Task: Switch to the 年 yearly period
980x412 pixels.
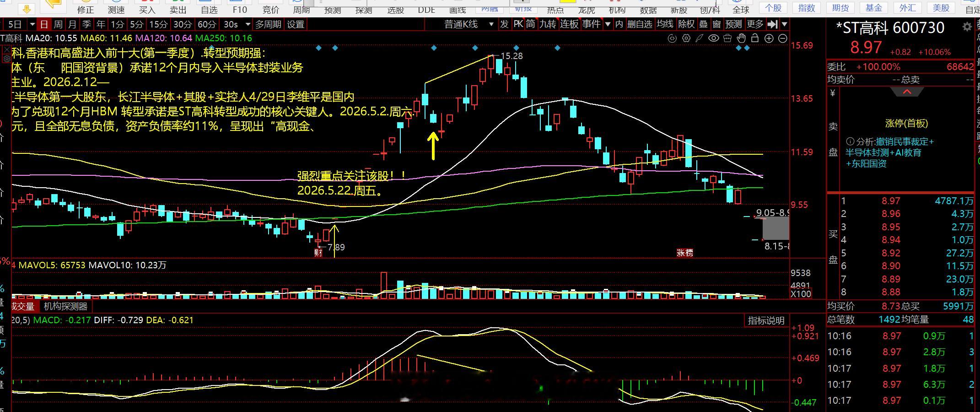Action: (x=101, y=24)
